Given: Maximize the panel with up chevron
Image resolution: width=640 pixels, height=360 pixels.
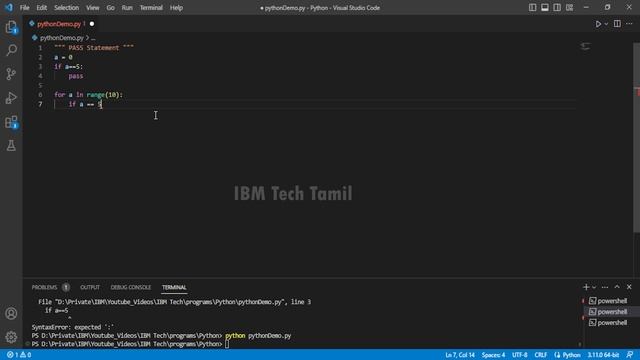Looking at the screenshot, I should tap(617, 287).
